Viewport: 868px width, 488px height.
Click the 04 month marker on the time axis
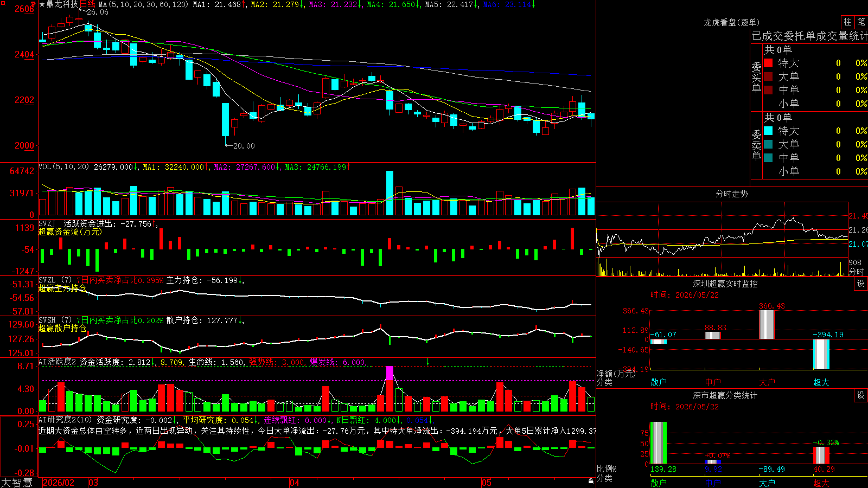pos(295,483)
